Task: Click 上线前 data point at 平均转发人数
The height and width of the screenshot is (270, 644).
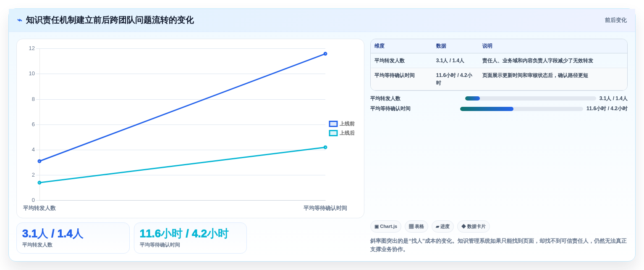Action: tap(39, 161)
